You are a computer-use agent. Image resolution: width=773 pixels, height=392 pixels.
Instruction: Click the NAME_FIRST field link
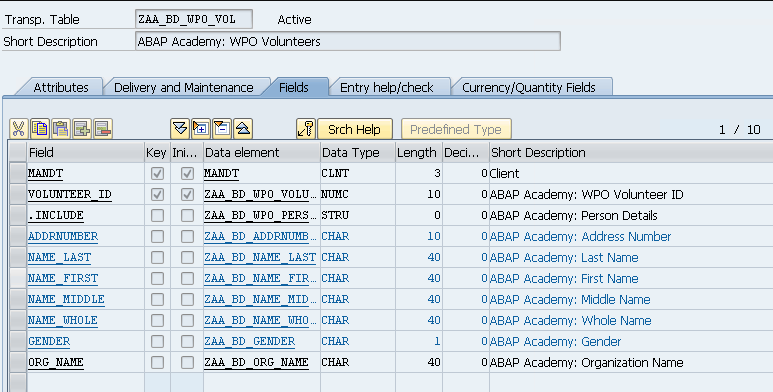click(63, 279)
